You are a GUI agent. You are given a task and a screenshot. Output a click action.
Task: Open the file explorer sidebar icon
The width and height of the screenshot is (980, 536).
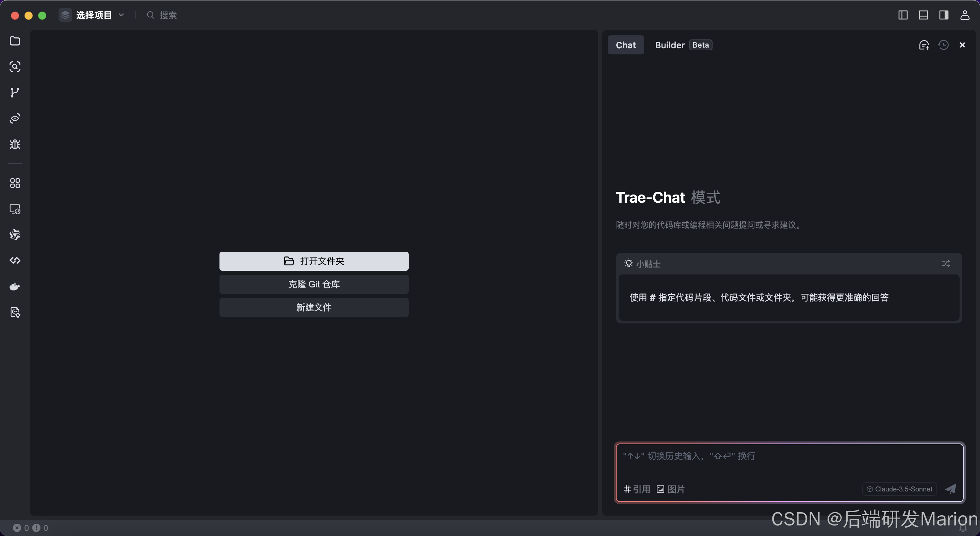[15, 41]
